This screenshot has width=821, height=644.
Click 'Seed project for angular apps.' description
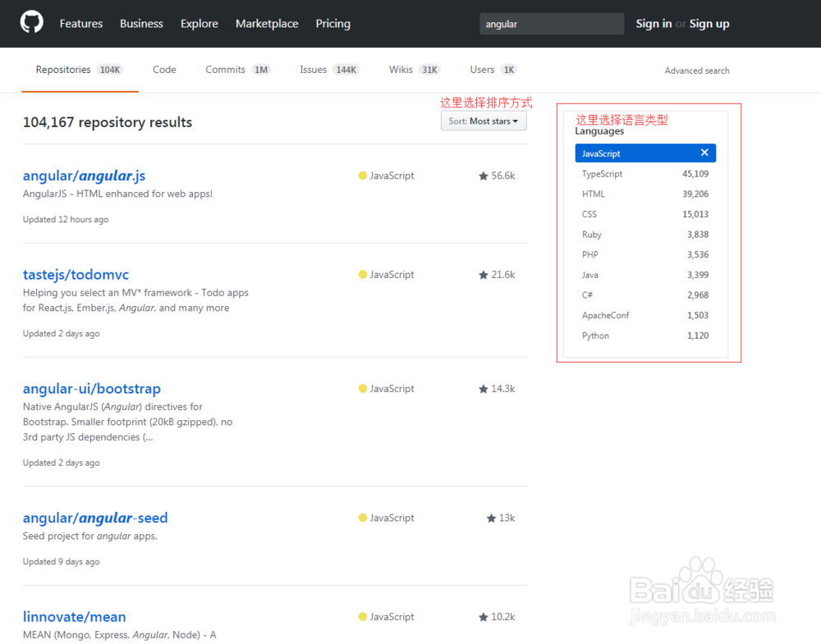tap(90, 537)
